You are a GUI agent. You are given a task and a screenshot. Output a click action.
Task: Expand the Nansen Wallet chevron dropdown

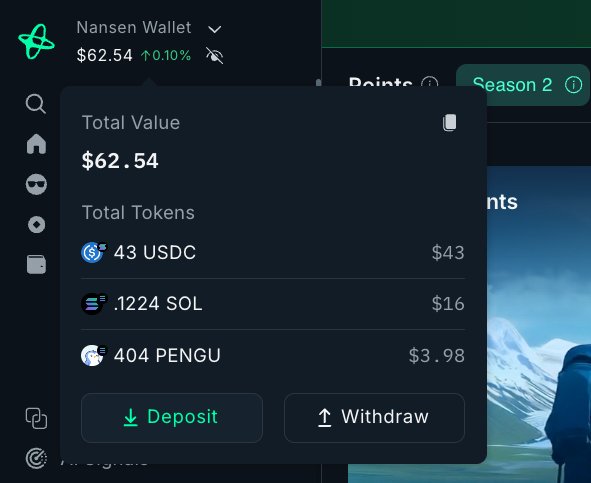tap(214, 29)
